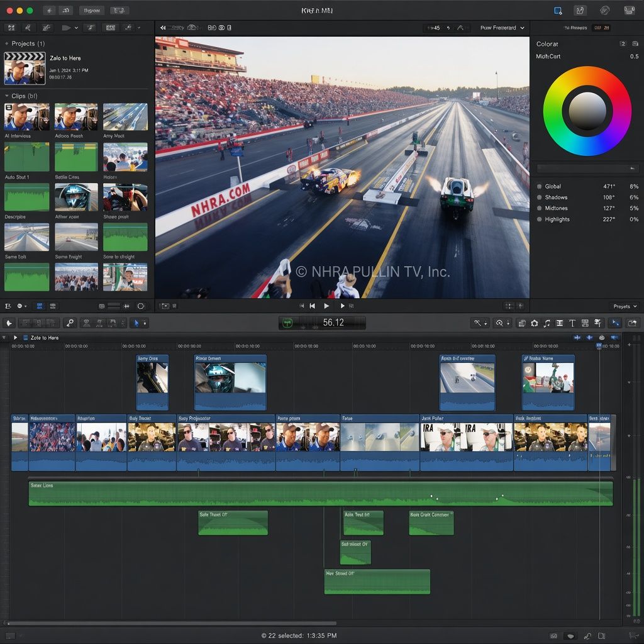Viewport: 644px width, 644px height.
Task: Select the Al Interviess clip thumbnail
Action: pos(26,116)
